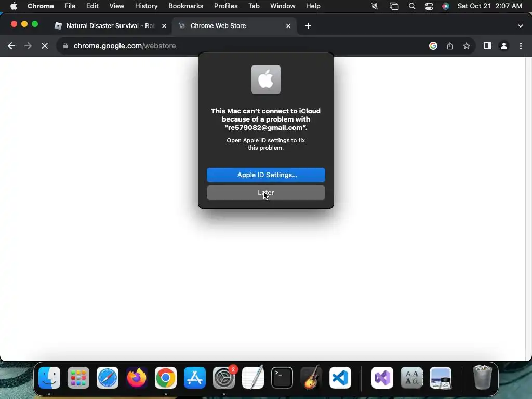Open the Profiles menu

point(225,6)
